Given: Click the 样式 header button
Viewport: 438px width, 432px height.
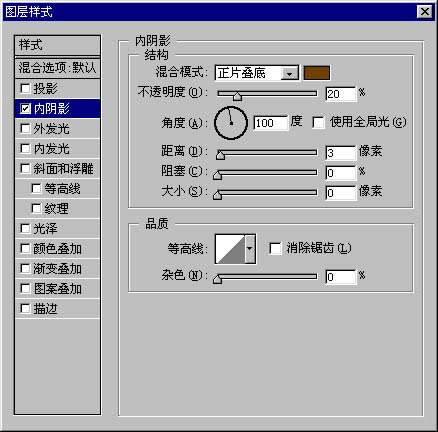Looking at the screenshot, I should [x=57, y=45].
